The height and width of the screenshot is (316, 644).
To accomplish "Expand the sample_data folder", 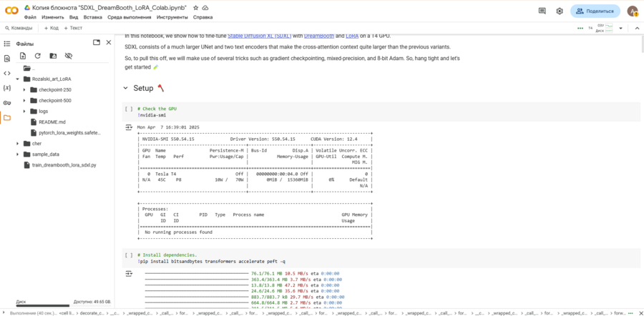I will tap(18, 154).
